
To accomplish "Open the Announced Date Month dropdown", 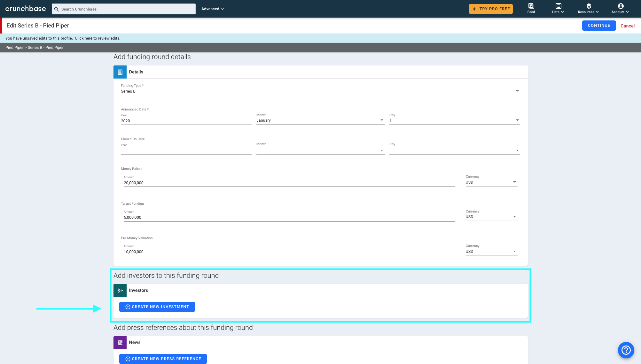I will click(320, 120).
